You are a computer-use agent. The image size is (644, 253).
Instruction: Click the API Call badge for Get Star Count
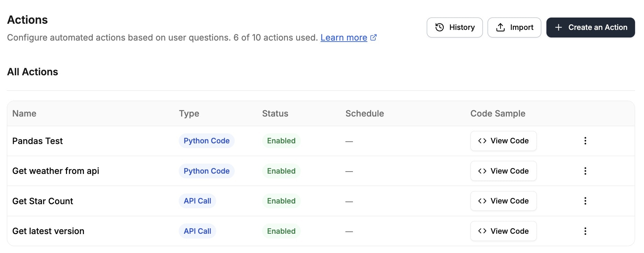(197, 201)
